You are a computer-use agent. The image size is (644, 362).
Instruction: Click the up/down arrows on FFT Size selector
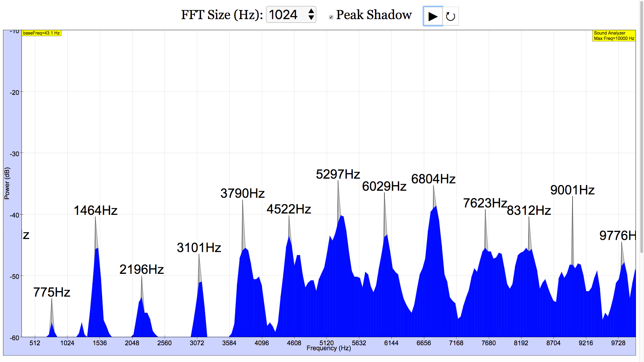pos(311,15)
